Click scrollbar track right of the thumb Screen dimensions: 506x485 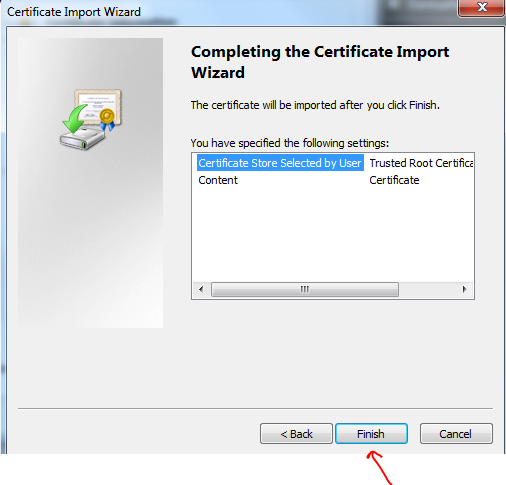pos(428,289)
